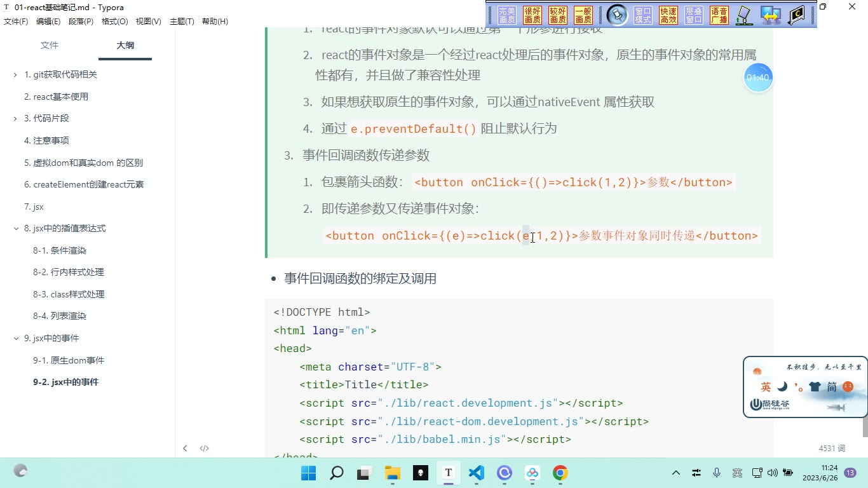Click the microphone icon in system tray
This screenshot has height=488, width=868.
[x=717, y=473]
